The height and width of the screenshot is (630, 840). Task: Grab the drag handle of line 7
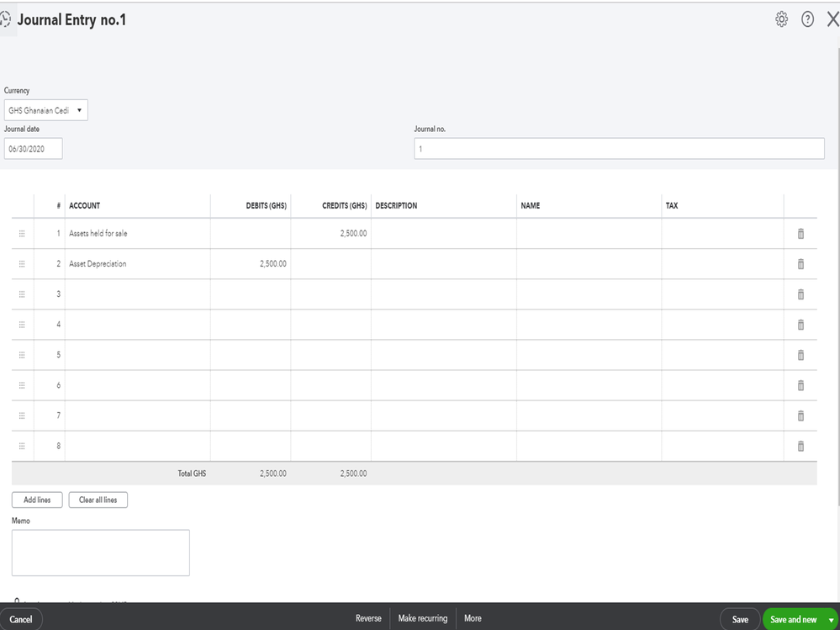pyautogui.click(x=22, y=416)
